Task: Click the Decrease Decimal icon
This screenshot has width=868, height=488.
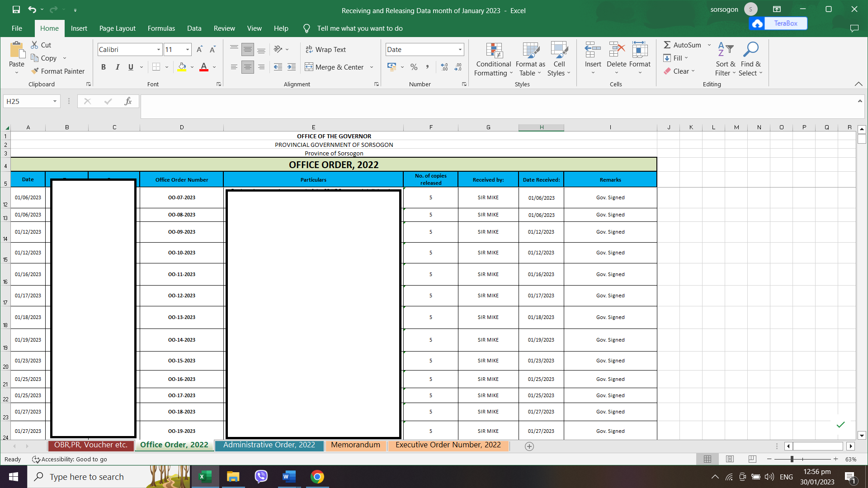Action: coord(458,67)
